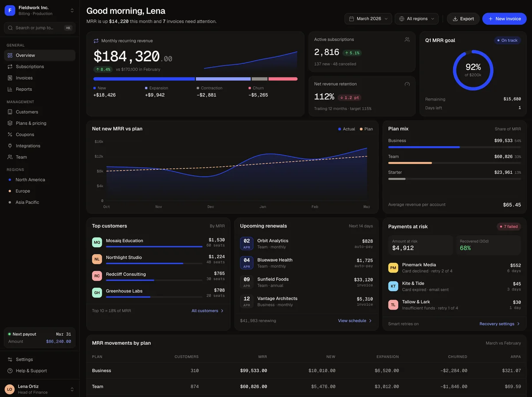
Task: Click the Settings sliders icon
Action: [10, 359]
